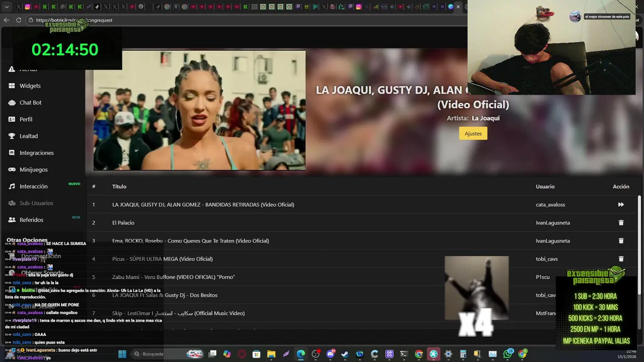Click the Widgets grid icon
The image size is (644, 362).
[12, 86]
